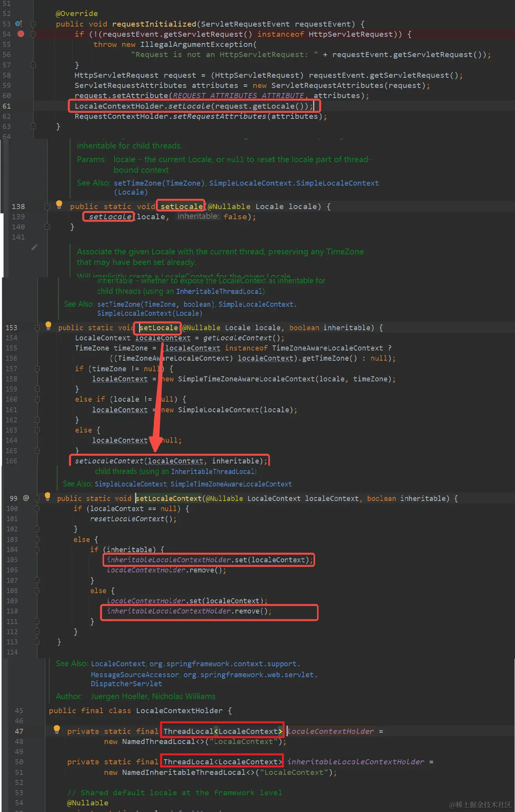515x812 pixels.
Task: Open the setTimeZone(TimeZone) doc link
Action: [159, 183]
